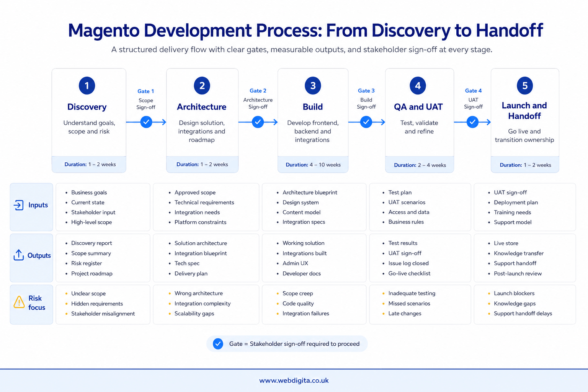Select the Launch and Handoff stage heading
588x392 pixels.
point(524,111)
